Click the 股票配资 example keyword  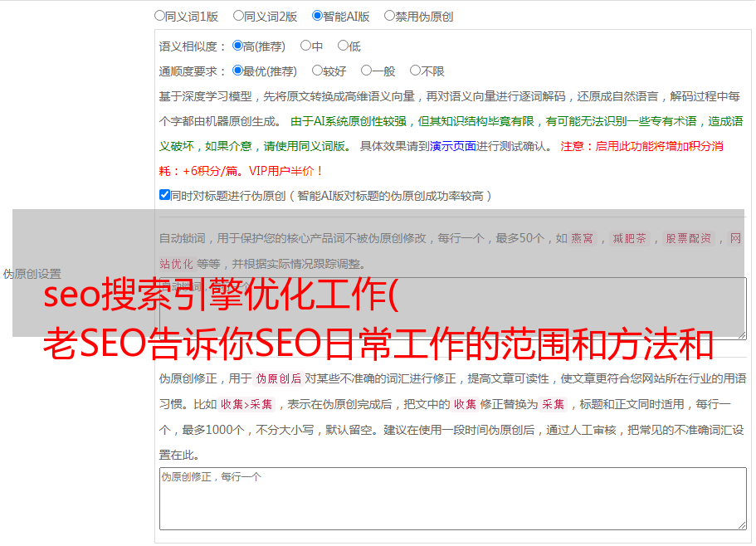pos(689,238)
